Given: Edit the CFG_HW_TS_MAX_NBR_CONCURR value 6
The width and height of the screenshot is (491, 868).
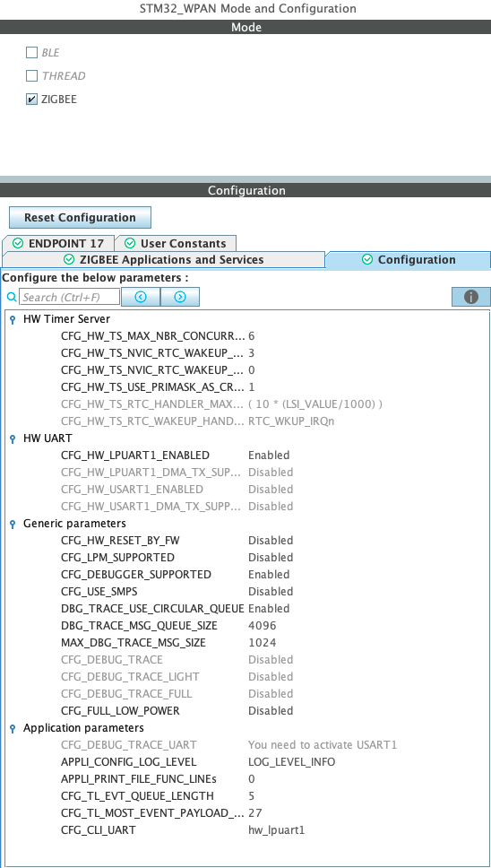Looking at the screenshot, I should pos(252,336).
